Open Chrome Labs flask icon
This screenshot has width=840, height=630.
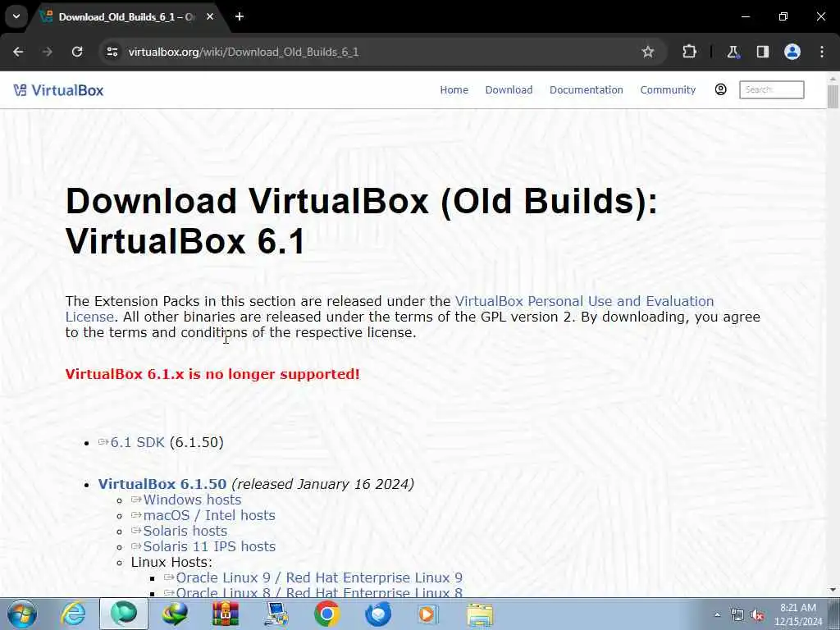pyautogui.click(x=733, y=52)
